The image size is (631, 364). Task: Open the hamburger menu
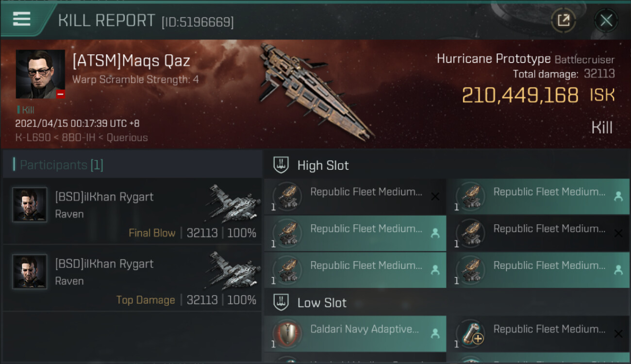(x=22, y=19)
